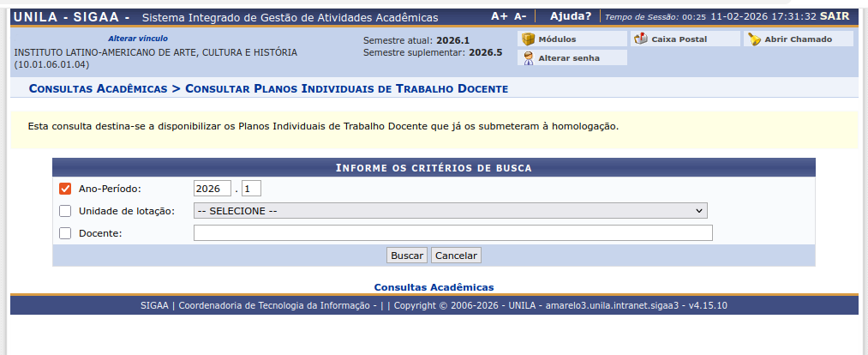Screen dimensions: 868x355
Task: Open the Unidade de lotação dropdown
Action: click(450, 211)
